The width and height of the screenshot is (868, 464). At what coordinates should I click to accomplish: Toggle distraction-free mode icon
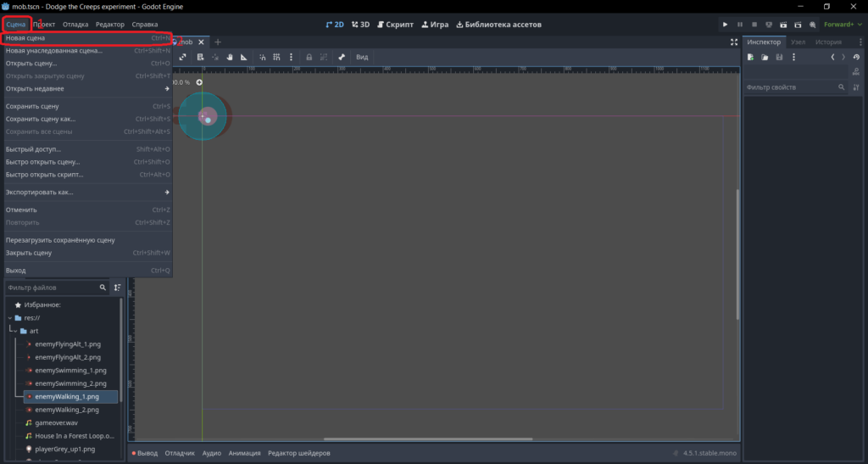coord(734,42)
